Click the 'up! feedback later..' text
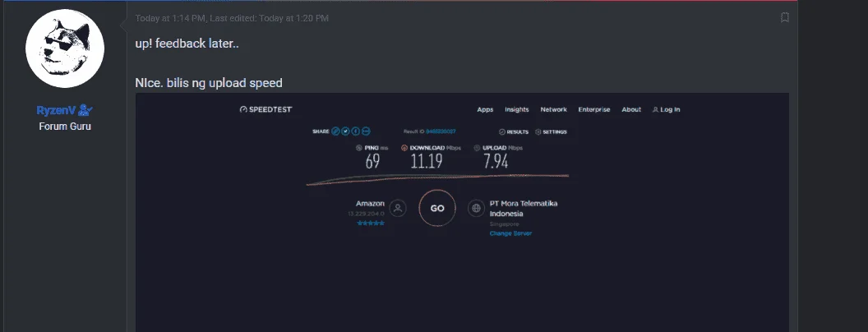Image resolution: width=868 pixels, height=332 pixels. click(187, 44)
